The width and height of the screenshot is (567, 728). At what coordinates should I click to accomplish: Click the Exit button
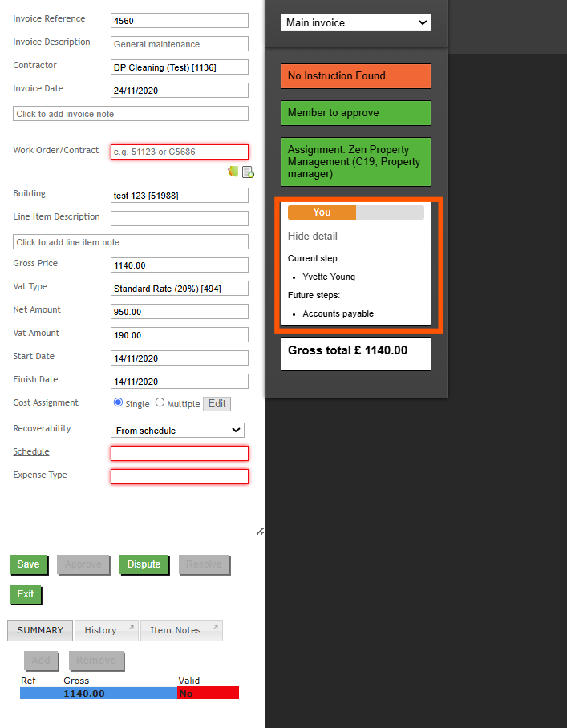(26, 594)
